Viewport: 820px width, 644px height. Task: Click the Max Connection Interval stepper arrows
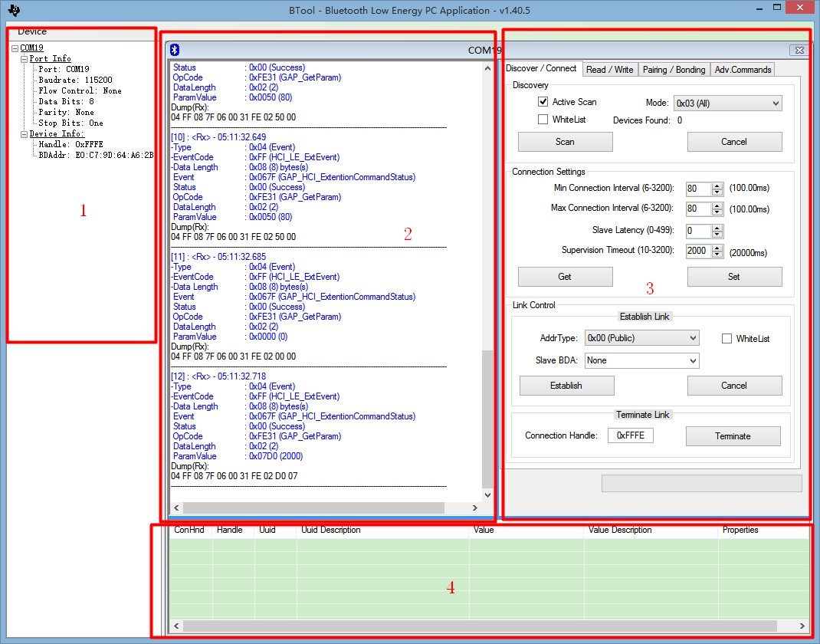pyautogui.click(x=717, y=209)
